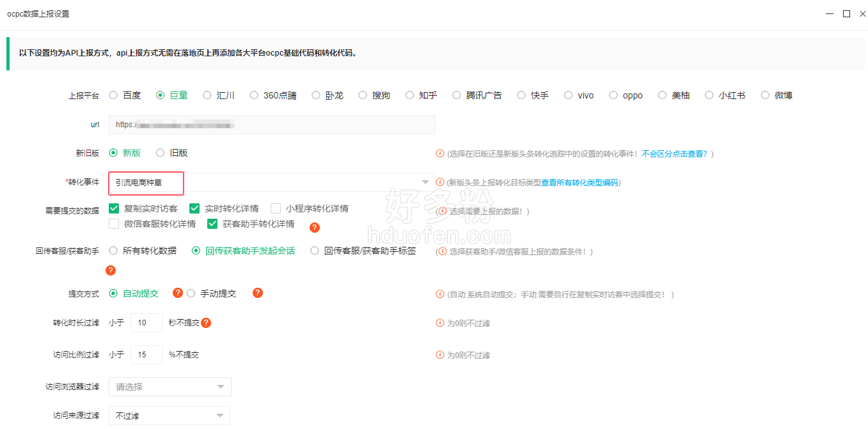Check the 微信客服转化详情 option
This screenshot has height=429, width=868.
pyautogui.click(x=114, y=224)
